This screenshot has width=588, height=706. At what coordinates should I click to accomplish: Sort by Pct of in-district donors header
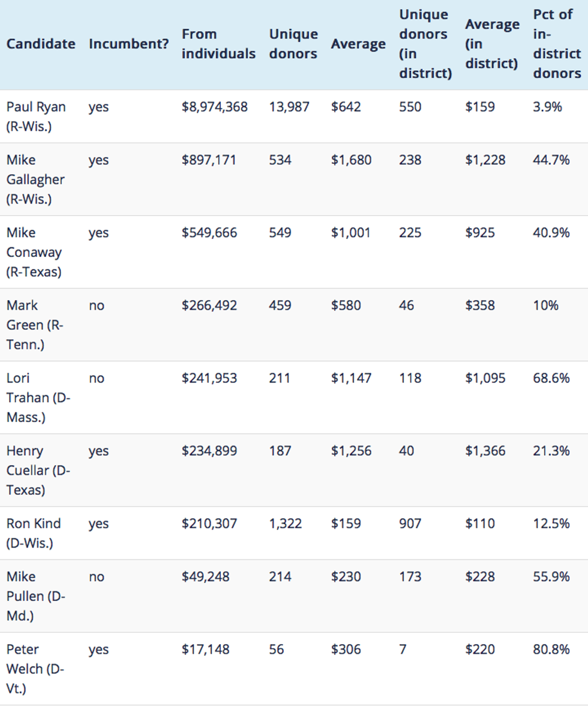(557, 44)
